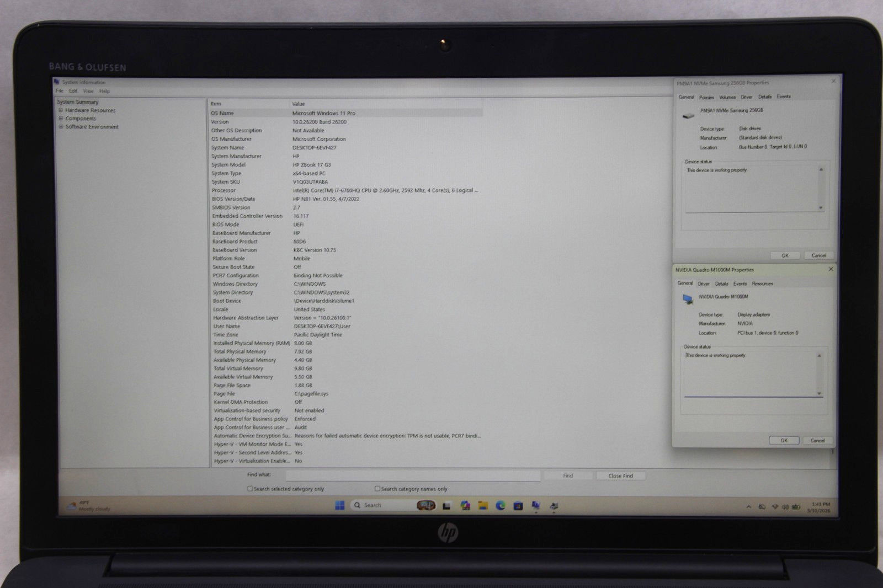883x588 pixels.
Task: Click the System Information title bar icon
Action: [x=57, y=82]
